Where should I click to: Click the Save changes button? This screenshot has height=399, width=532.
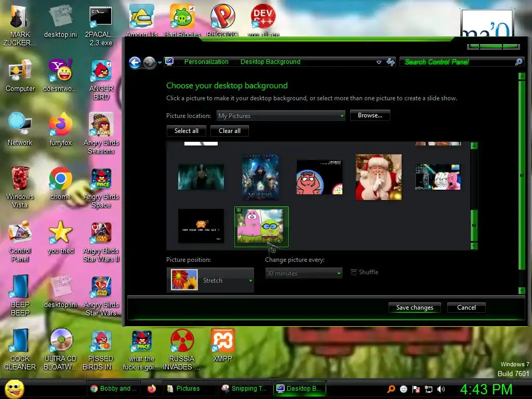pos(415,308)
